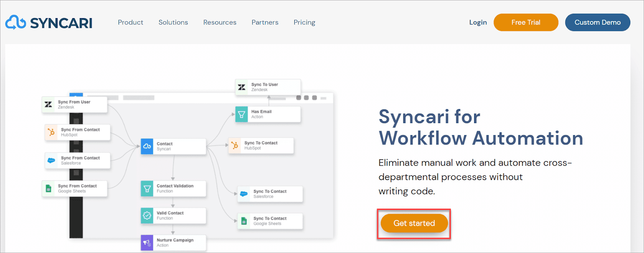Click Google Sheets icon in Sync To Contact card
The height and width of the screenshot is (253, 644).
point(244,221)
